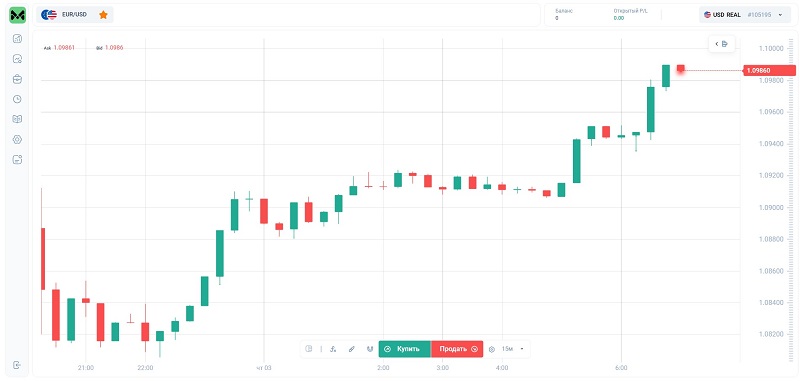Toggle chart layout panel icon in toolbar
The height and width of the screenshot is (381, 800).
click(309, 349)
